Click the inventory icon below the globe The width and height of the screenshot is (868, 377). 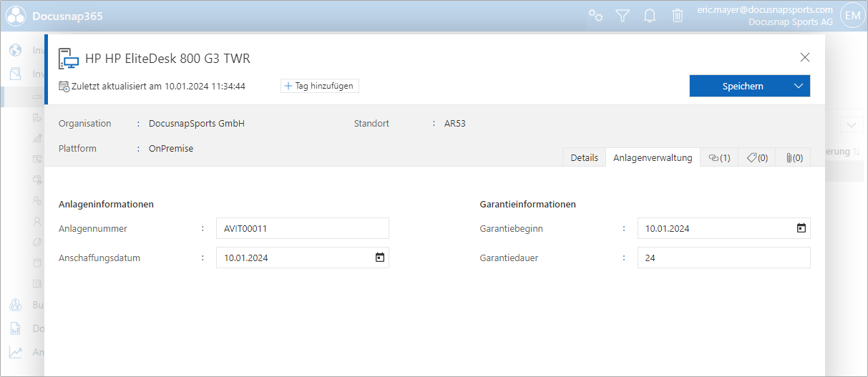coord(16,74)
